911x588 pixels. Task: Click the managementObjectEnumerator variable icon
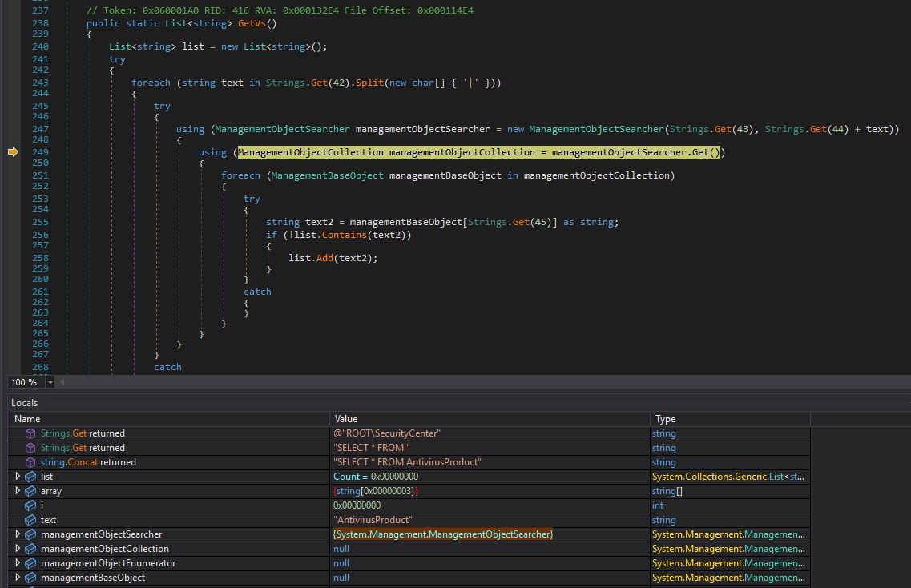pyautogui.click(x=30, y=563)
